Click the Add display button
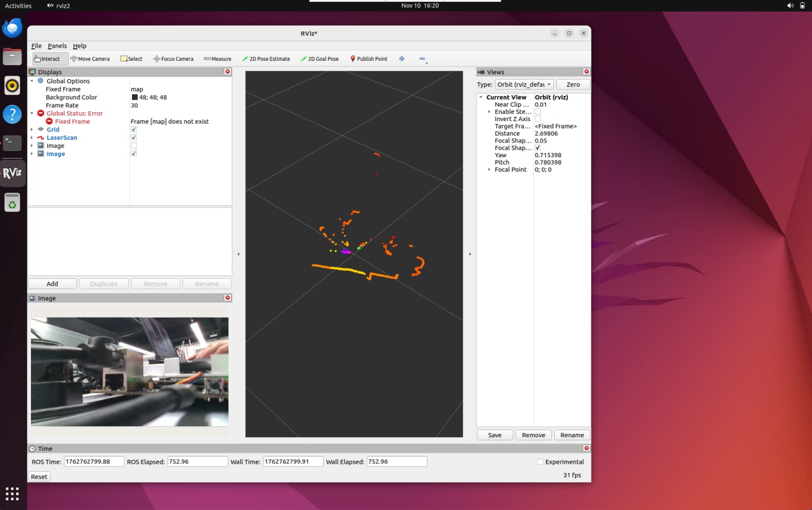Viewport: 812px width, 510px height. click(52, 284)
